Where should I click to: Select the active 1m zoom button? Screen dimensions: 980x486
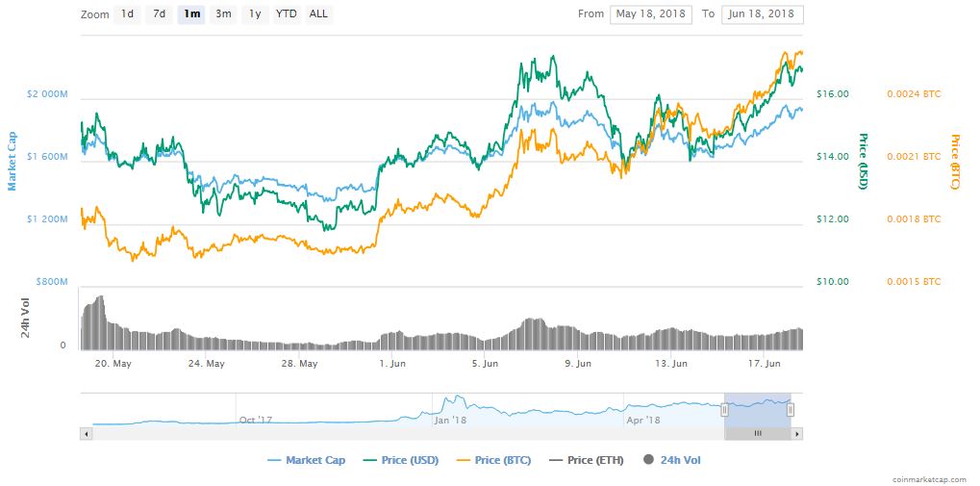point(190,14)
